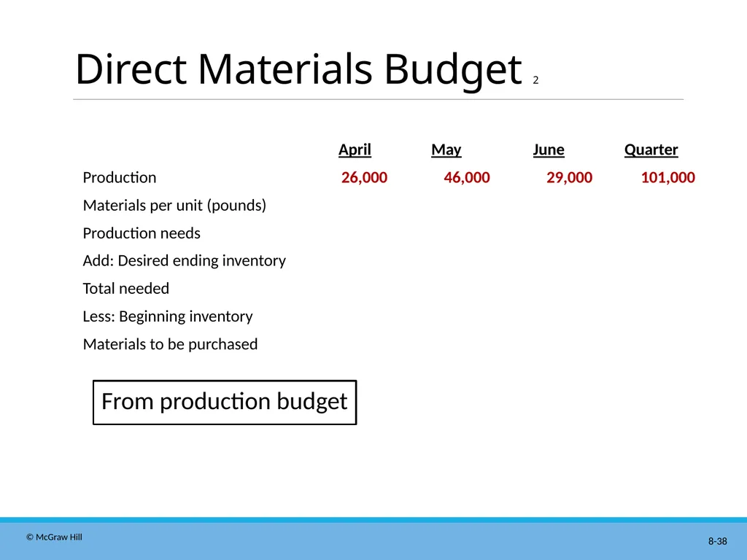
Task: Click the 'From production budget' callout box
Action: coord(225,402)
